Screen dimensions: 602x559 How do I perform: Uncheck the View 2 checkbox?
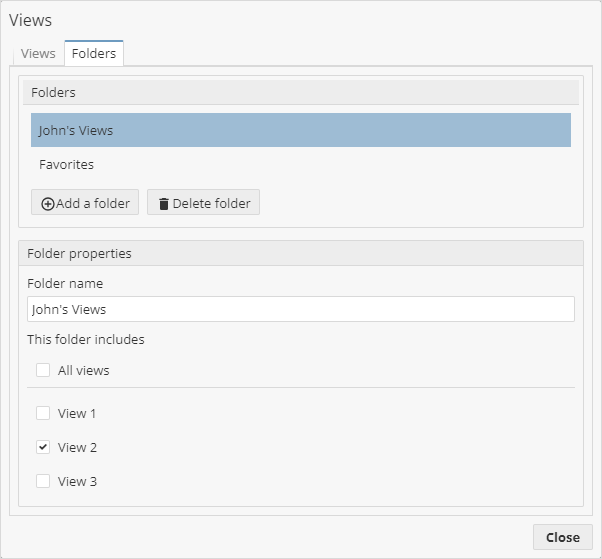click(43, 447)
